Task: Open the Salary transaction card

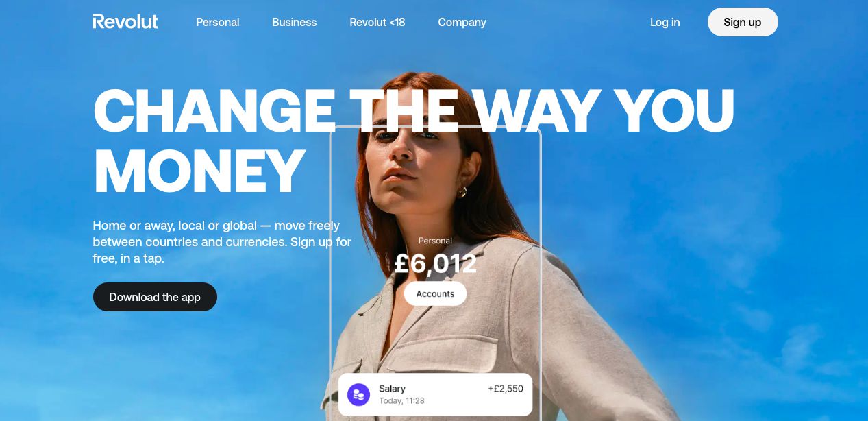Action: [435, 394]
